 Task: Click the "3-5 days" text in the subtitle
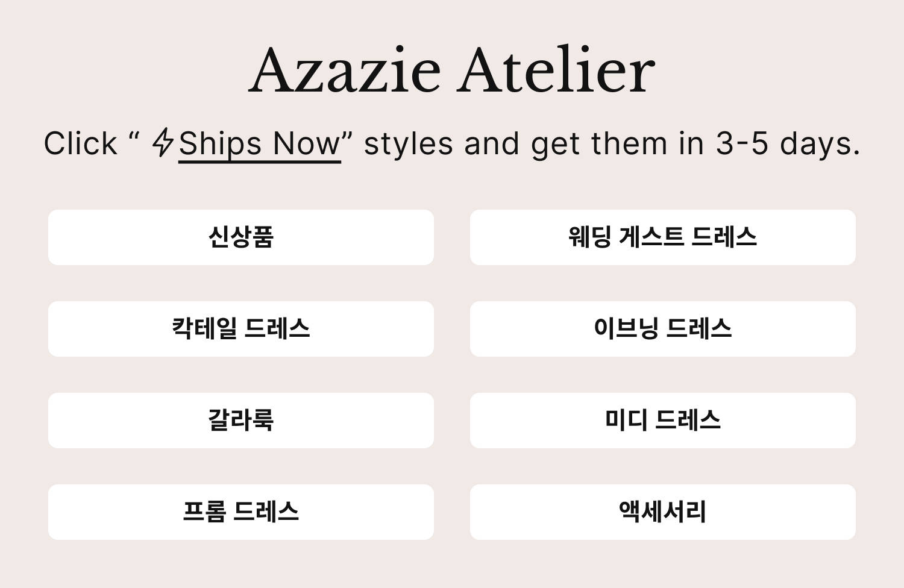coord(787,144)
